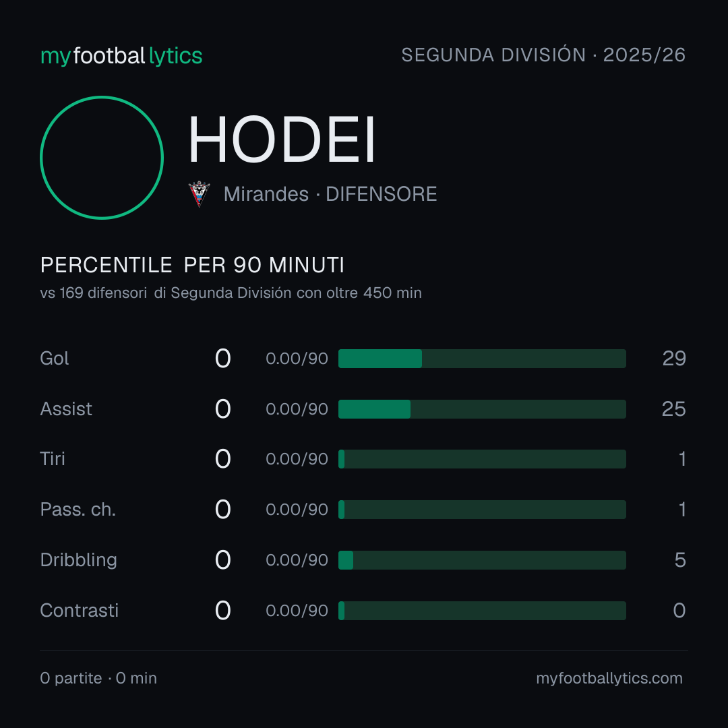Click the Contrasti percentile bar
Image resolution: width=728 pixels, height=728 pixels.
coord(482,611)
